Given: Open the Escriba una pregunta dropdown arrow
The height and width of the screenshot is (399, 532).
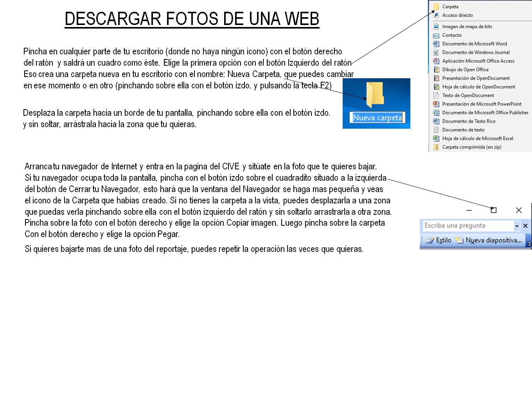Looking at the screenshot, I should [517, 226].
